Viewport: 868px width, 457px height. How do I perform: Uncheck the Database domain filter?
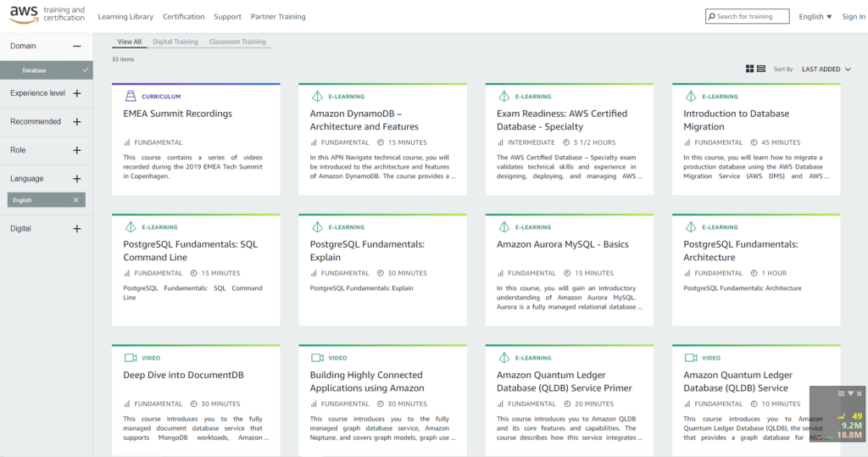coord(85,70)
